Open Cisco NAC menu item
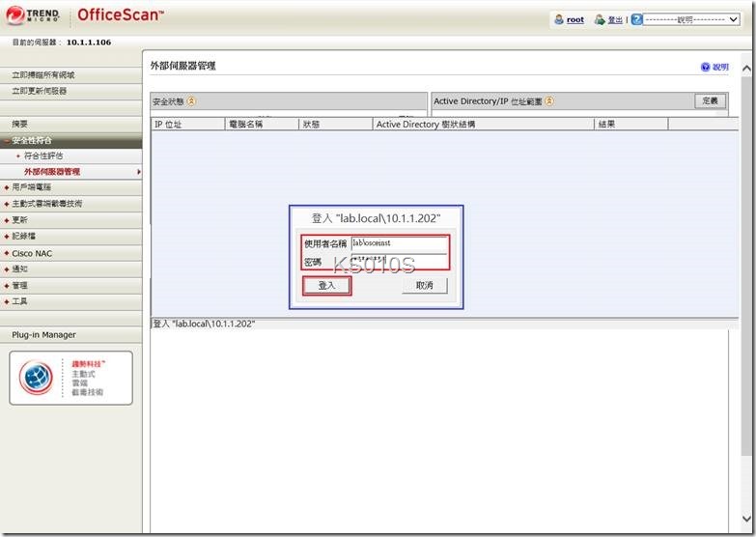This screenshot has width=756, height=537. point(33,253)
